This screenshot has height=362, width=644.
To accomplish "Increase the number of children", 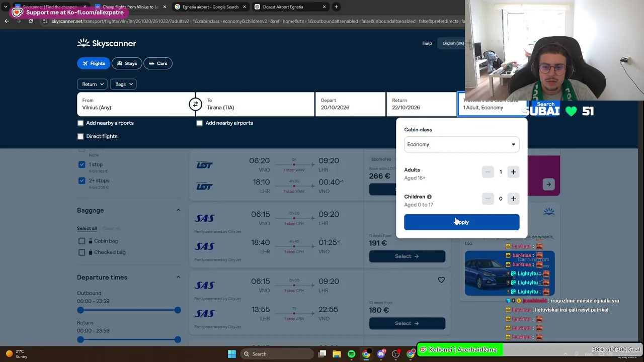I will point(513,199).
